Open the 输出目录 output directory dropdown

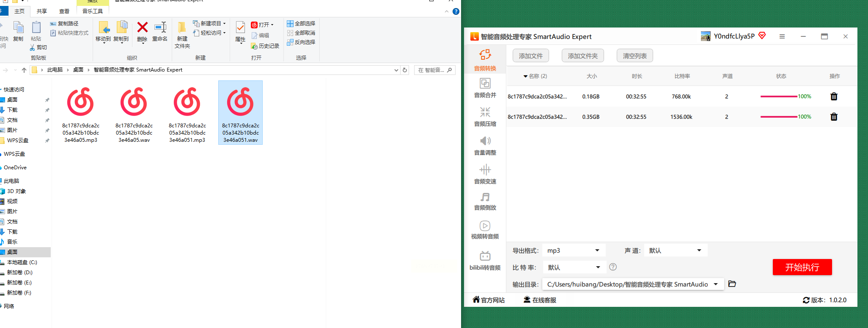pyautogui.click(x=633, y=284)
